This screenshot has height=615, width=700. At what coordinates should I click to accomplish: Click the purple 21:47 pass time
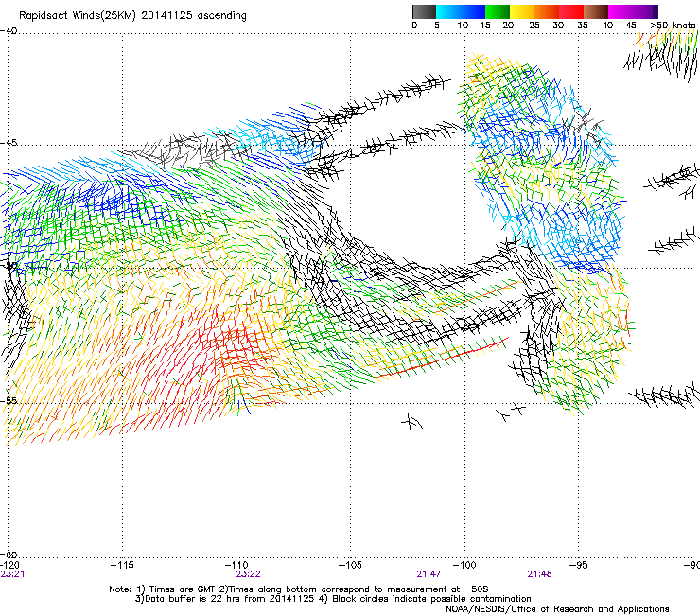click(x=429, y=574)
